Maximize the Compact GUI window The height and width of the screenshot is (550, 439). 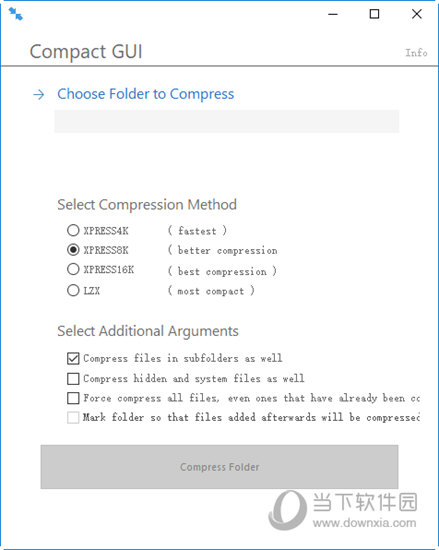(x=374, y=14)
